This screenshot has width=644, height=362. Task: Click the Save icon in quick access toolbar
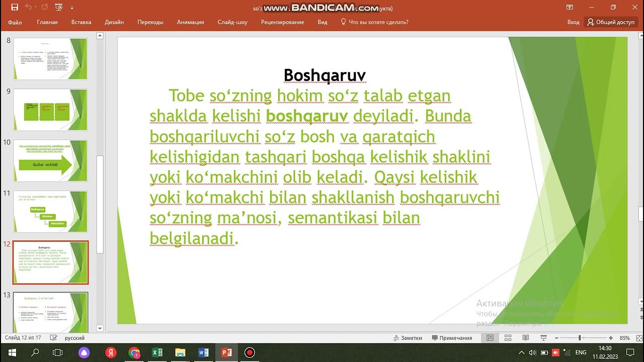tap(14, 8)
